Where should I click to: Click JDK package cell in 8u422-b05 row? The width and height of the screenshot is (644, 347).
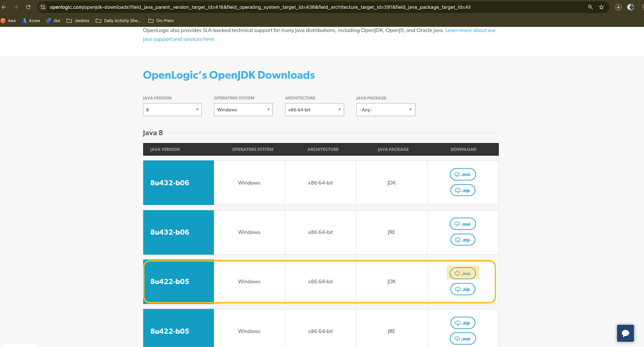[392, 281]
